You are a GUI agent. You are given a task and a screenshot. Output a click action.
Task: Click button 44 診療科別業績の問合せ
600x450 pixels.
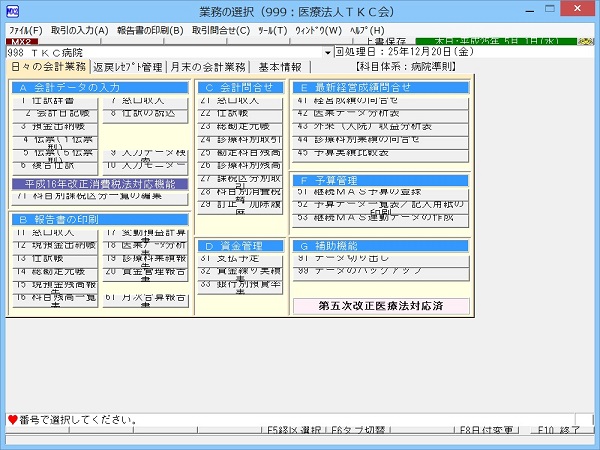[381, 142]
